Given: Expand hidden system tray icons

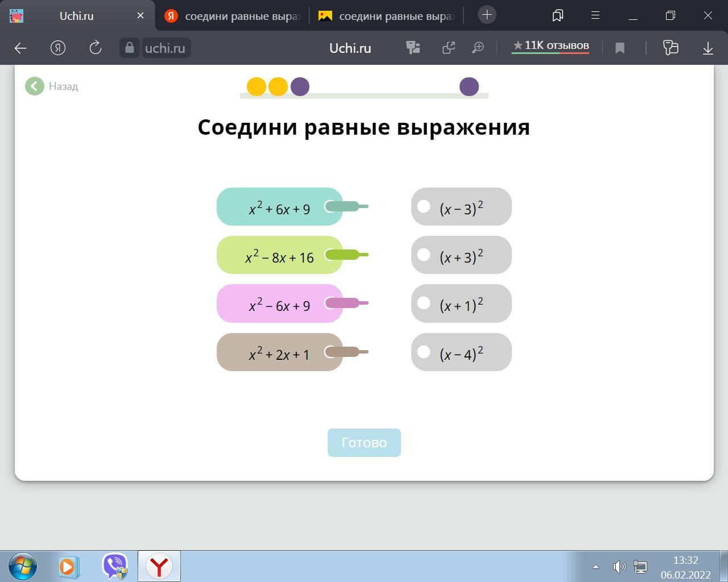Looking at the screenshot, I should tap(595, 567).
